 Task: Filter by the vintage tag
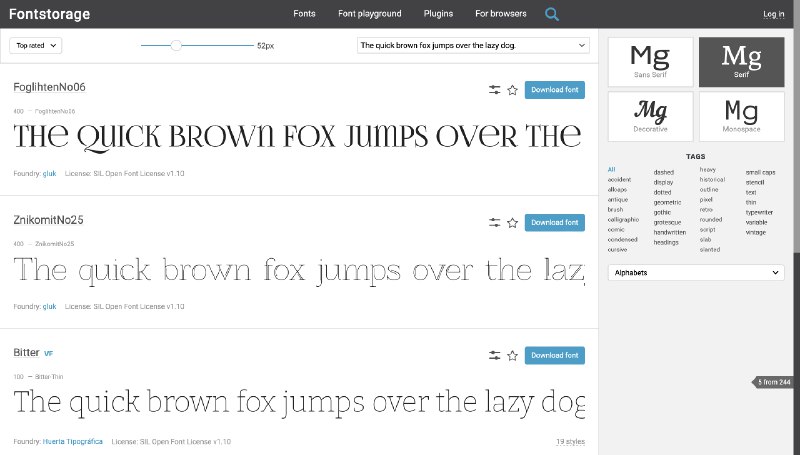click(756, 232)
